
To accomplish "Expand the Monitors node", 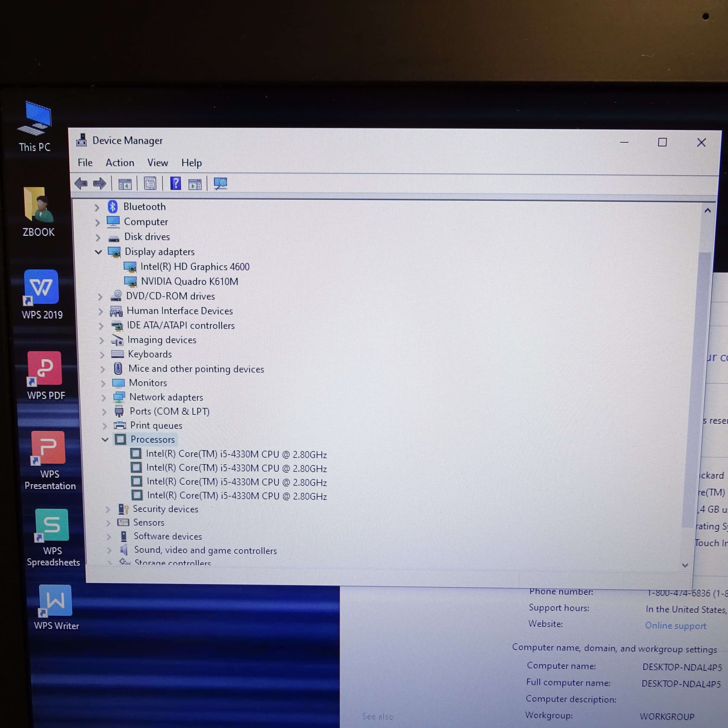I will click(x=103, y=383).
